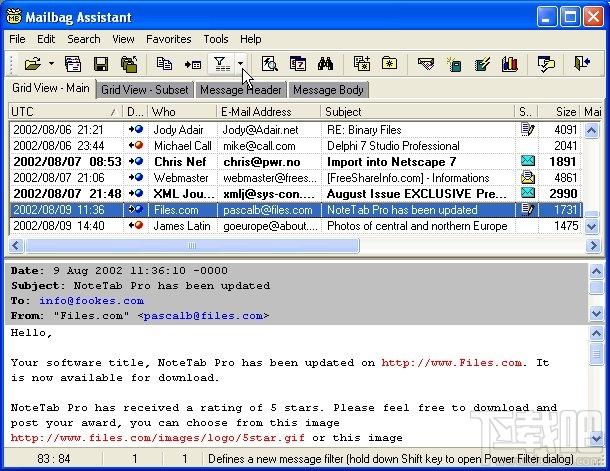The height and width of the screenshot is (471, 610).
Task: Click the floppy disk save icon
Action: pos(101,63)
